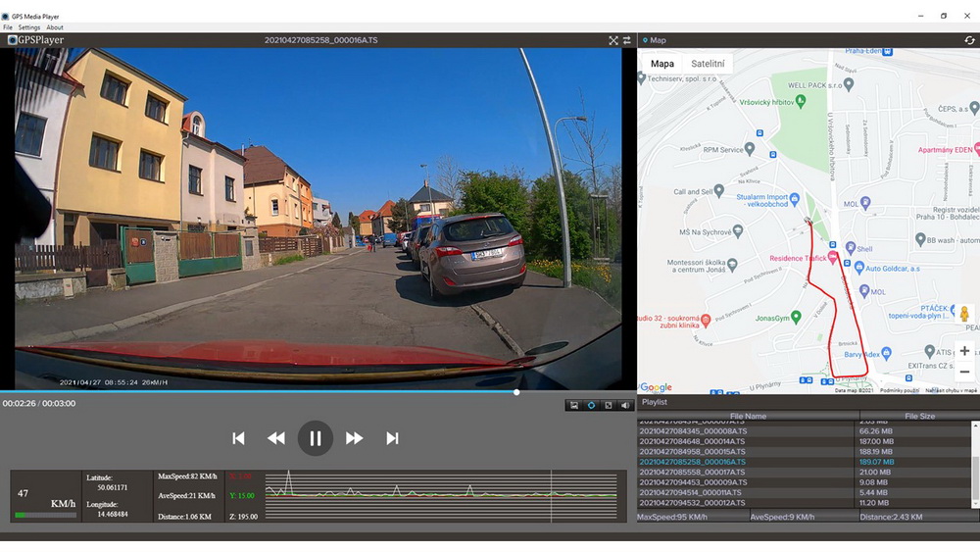Seek using the video progress bar handle
Viewport: 980px width, 552px height.
coord(516,392)
